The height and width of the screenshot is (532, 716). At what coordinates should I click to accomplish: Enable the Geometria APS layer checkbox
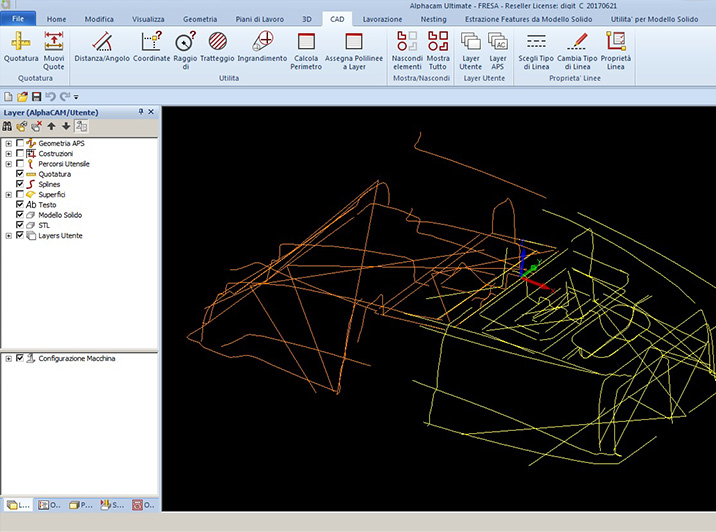pyautogui.click(x=20, y=143)
